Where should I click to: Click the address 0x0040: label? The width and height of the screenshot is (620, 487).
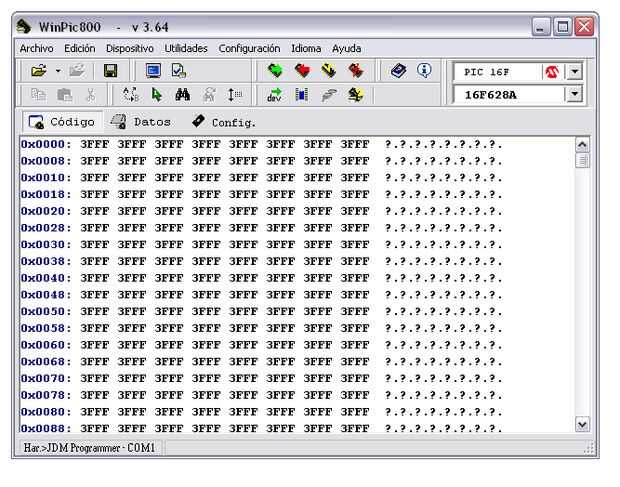coord(46,278)
